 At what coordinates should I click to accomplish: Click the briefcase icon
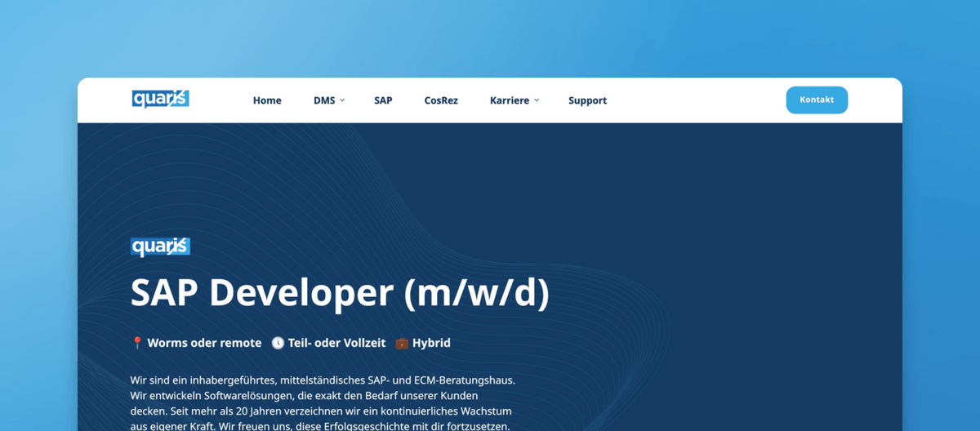click(x=402, y=343)
